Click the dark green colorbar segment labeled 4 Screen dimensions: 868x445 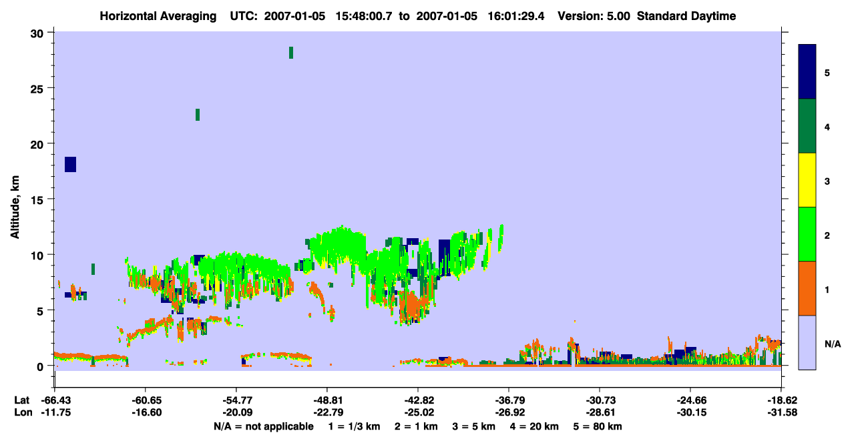tap(807, 126)
